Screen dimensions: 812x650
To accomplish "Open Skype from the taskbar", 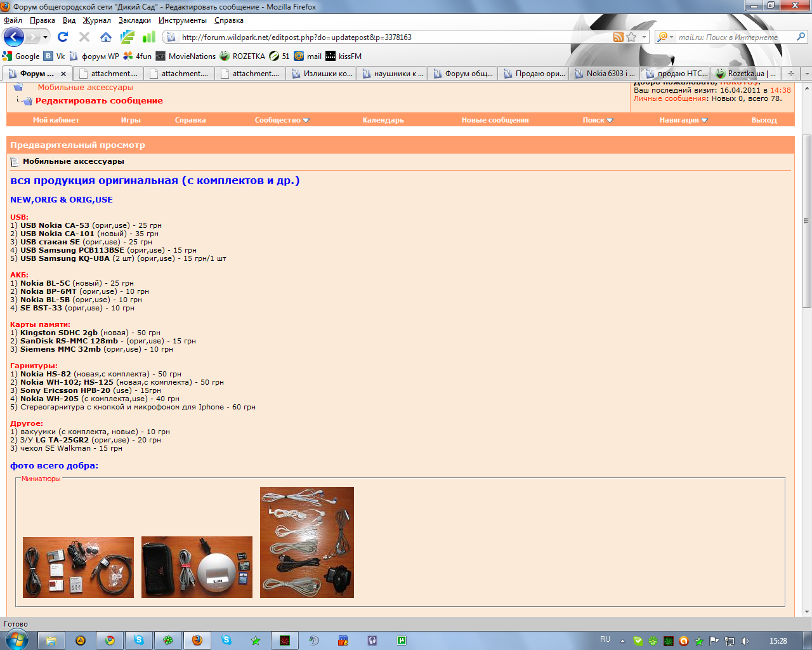I will tap(139, 640).
